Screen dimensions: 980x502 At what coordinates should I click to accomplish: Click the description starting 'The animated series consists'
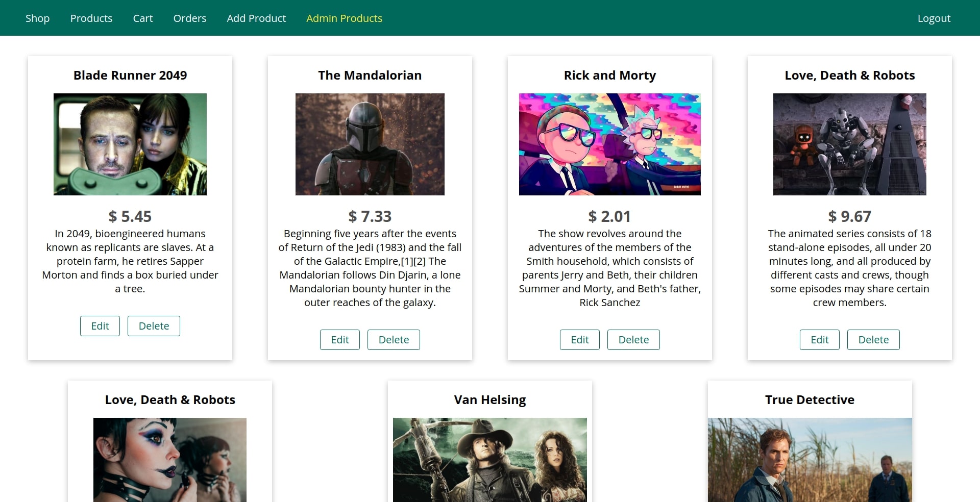850,268
